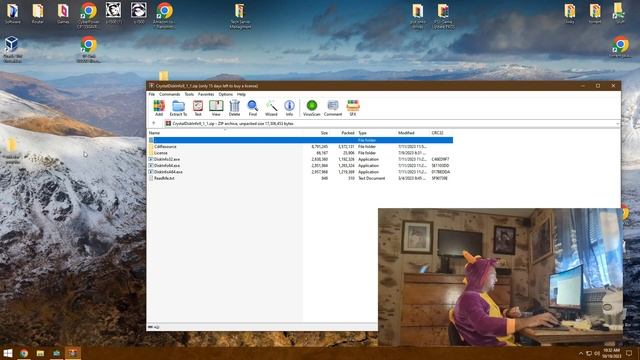Open File Explorer from the taskbar
Screen dimensions: 640x360
tap(40, 353)
